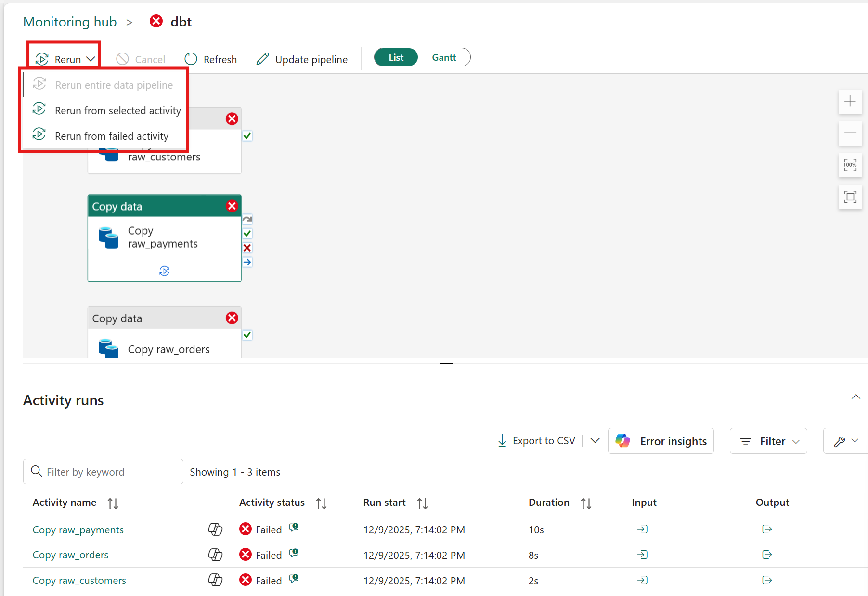Switch to the Gantt view tab
This screenshot has width=868, height=596.
coord(443,57)
